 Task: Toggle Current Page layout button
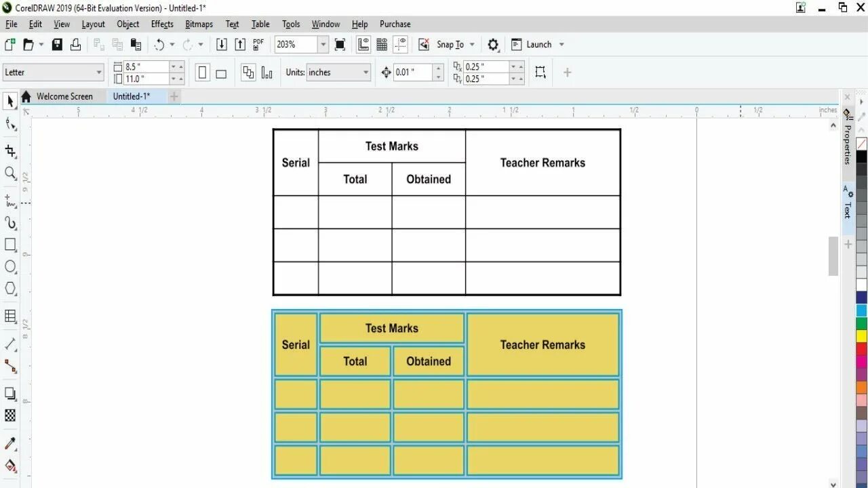tap(267, 73)
